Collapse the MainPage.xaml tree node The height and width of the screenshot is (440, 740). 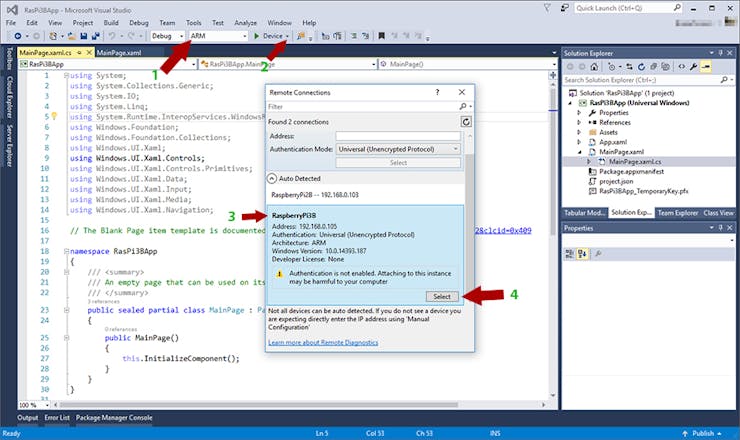pyautogui.click(x=580, y=152)
